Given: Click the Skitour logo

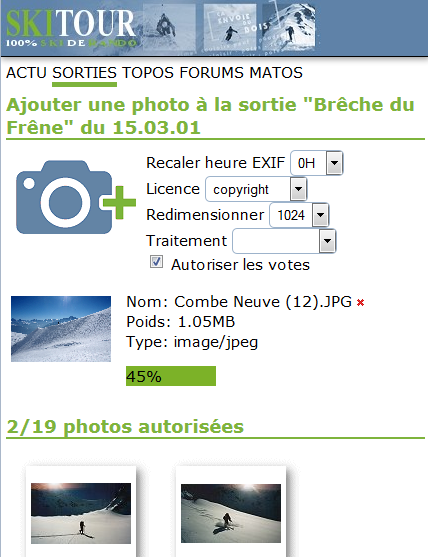Looking at the screenshot, I should point(71,28).
